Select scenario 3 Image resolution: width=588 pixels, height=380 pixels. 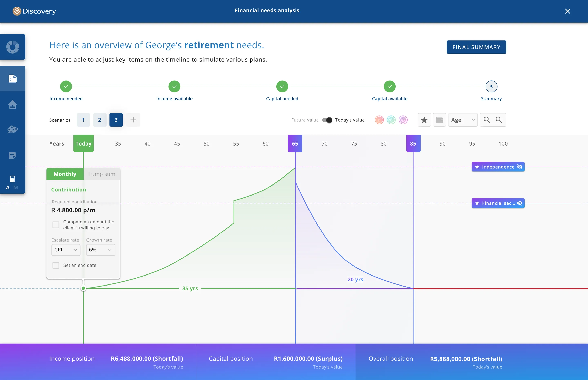[x=116, y=120]
